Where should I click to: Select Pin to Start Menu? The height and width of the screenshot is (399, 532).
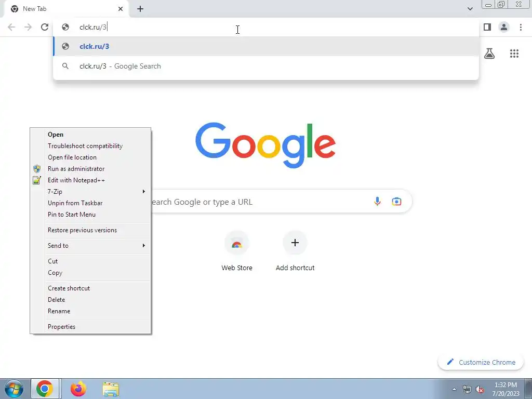click(90, 215)
